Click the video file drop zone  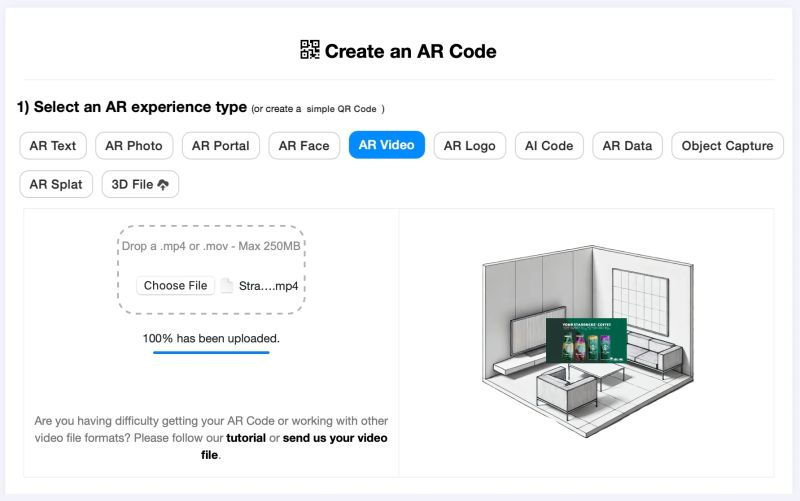point(211,269)
